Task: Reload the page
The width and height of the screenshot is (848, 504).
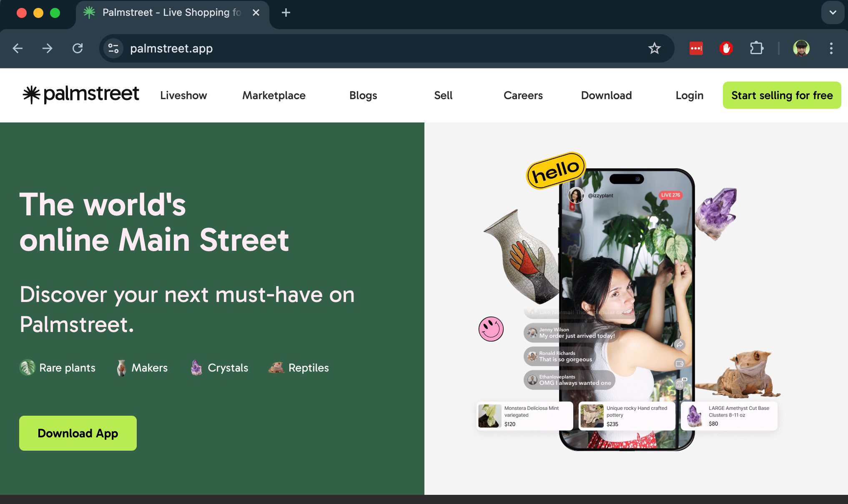Action: [x=78, y=48]
